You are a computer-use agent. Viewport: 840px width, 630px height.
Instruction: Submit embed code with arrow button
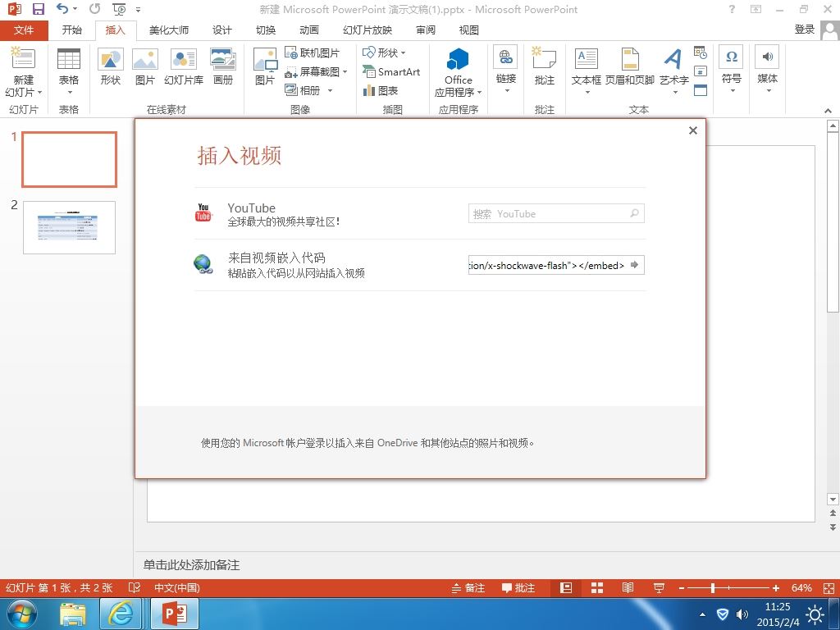[634, 265]
